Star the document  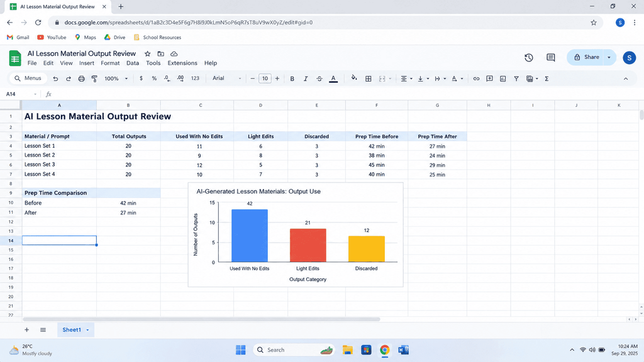click(x=147, y=54)
